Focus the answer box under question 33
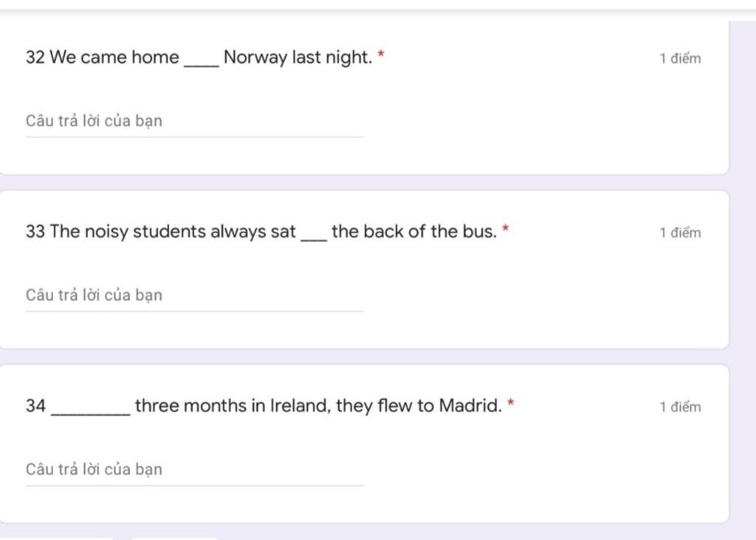 click(x=194, y=295)
